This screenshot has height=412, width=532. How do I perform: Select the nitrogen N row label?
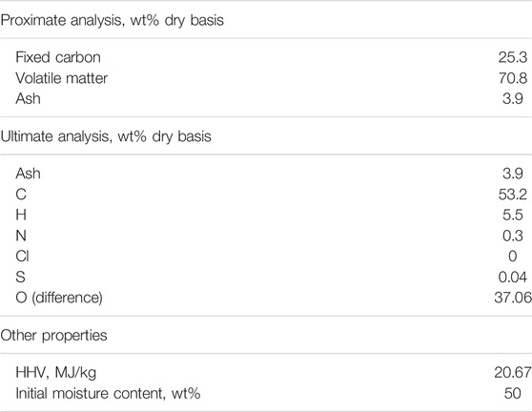pyautogui.click(x=21, y=236)
